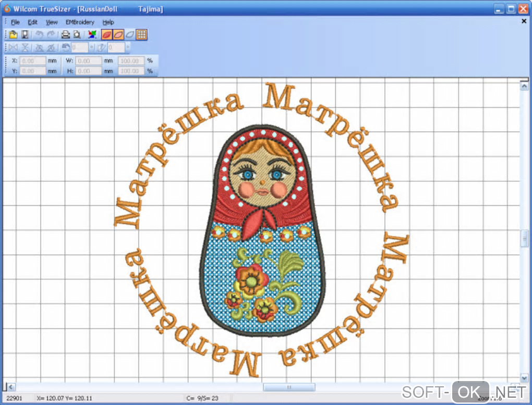532x405 pixels.
Task: Click the Redo arrow icon
Action: click(x=51, y=35)
